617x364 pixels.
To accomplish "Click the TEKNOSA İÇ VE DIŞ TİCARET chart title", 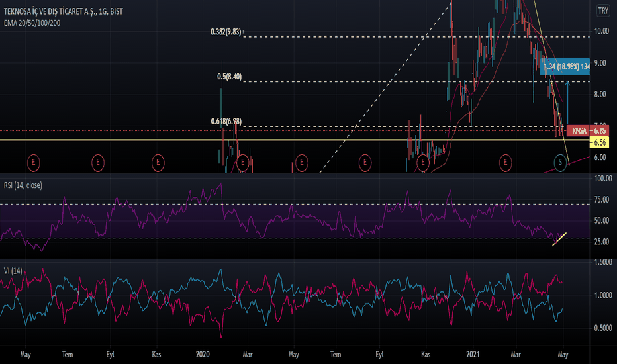I will pos(64,11).
